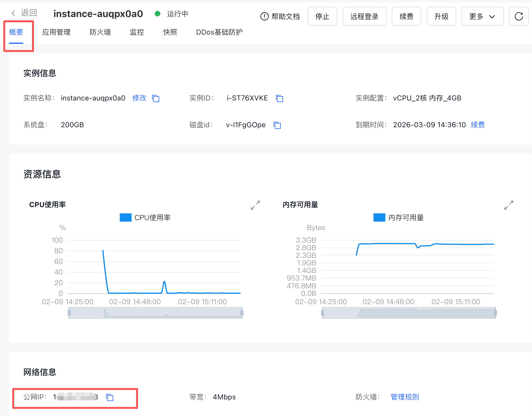Viewport: 532px width, 416px height.
Task: Open the 更多 dropdown menu
Action: click(482, 16)
